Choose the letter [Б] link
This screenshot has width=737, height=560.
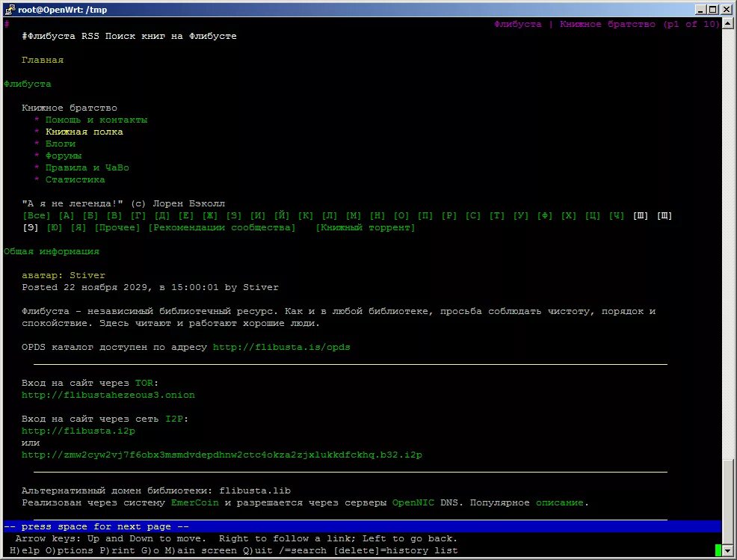coord(90,215)
